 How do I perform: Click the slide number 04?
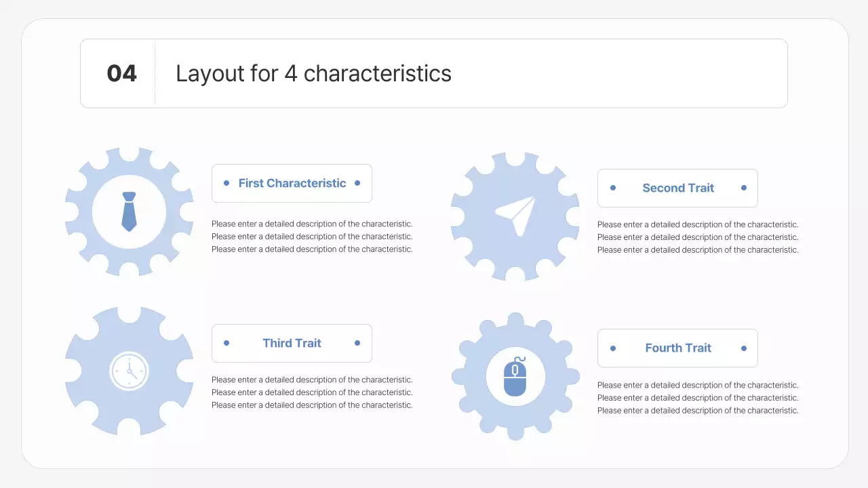(x=122, y=73)
